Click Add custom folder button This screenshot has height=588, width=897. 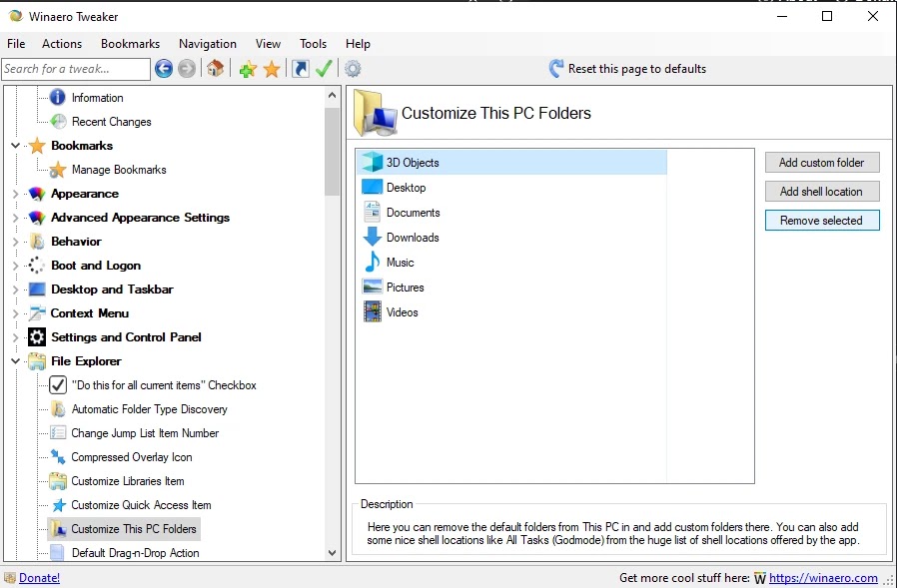tap(822, 163)
